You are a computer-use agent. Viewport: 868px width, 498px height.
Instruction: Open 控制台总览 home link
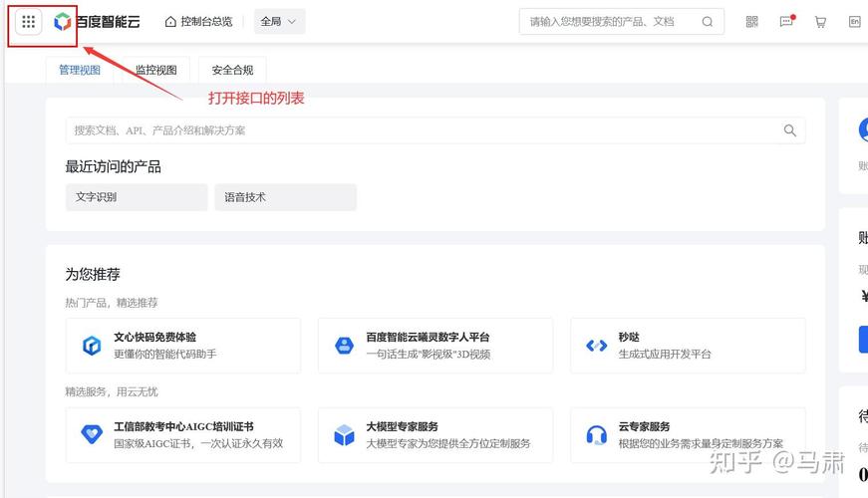coord(199,22)
